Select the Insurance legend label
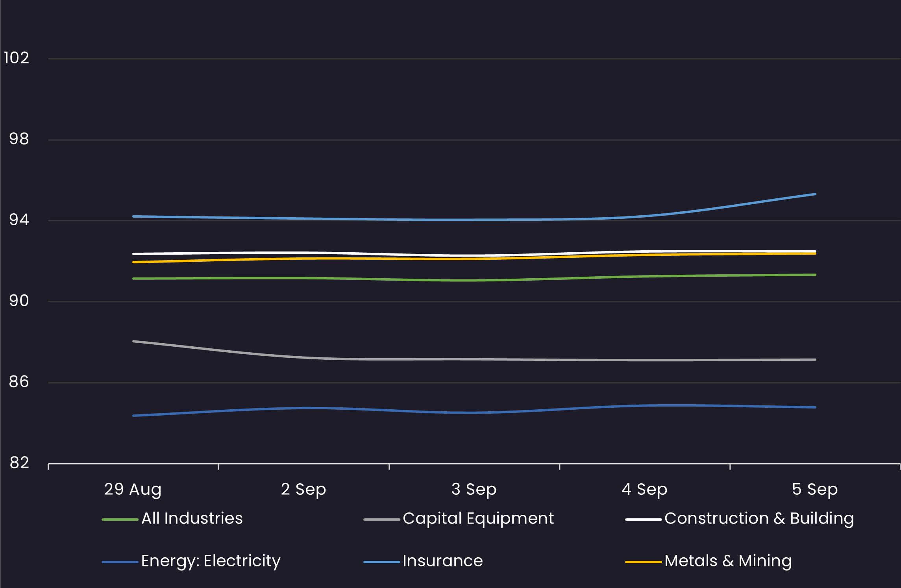Viewport: 901px width, 588px height. click(443, 561)
